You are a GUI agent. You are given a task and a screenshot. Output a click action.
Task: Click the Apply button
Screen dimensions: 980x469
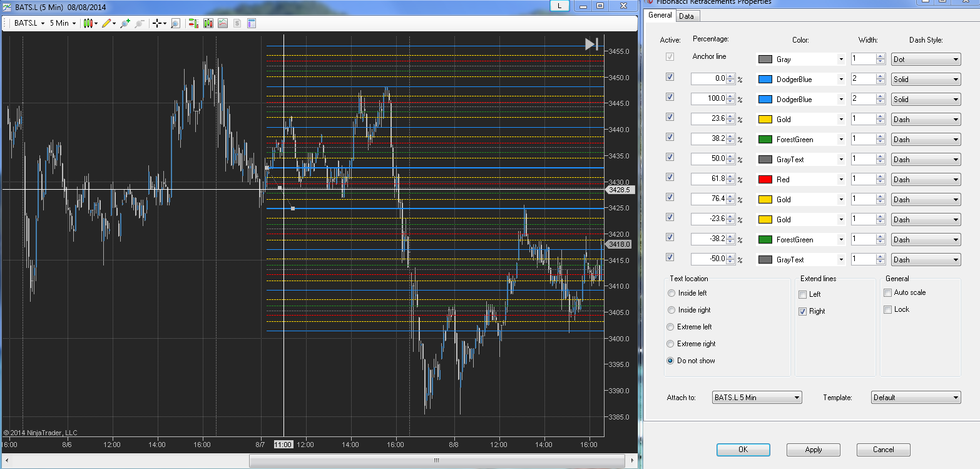pyautogui.click(x=813, y=450)
